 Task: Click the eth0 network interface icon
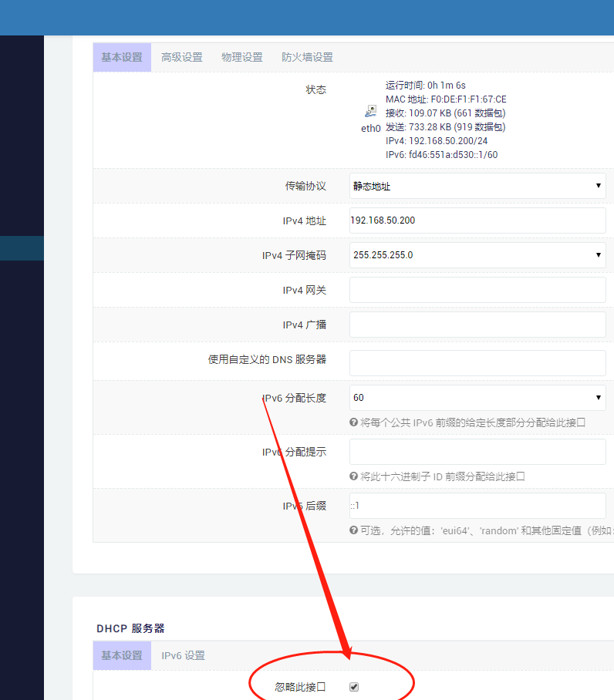point(370,112)
